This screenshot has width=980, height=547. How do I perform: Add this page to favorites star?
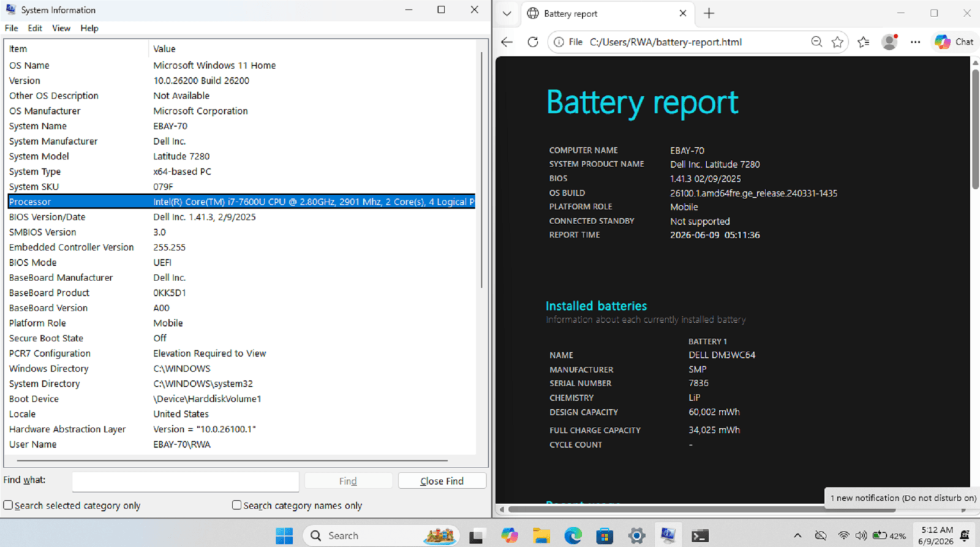click(x=837, y=42)
